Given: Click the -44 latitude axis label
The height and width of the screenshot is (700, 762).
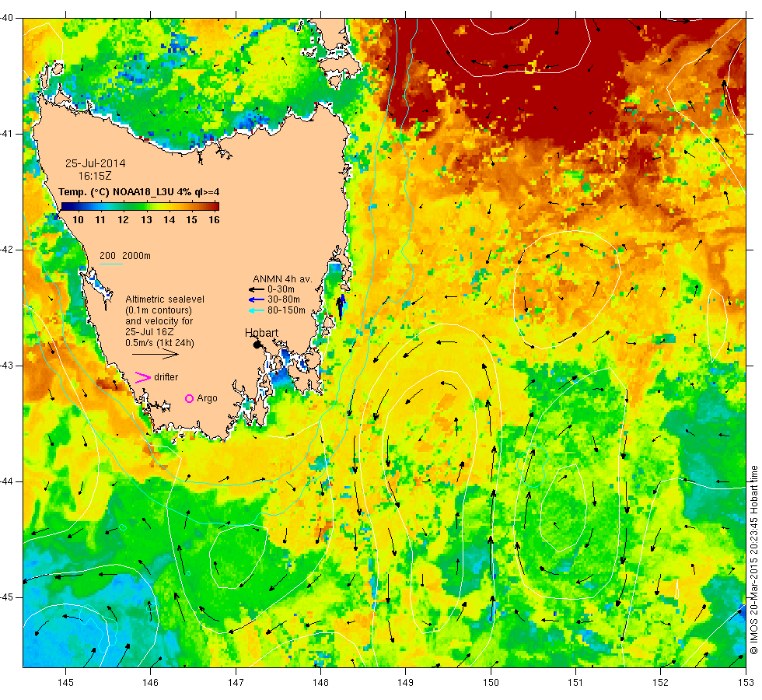Looking at the screenshot, I should [x=6, y=481].
